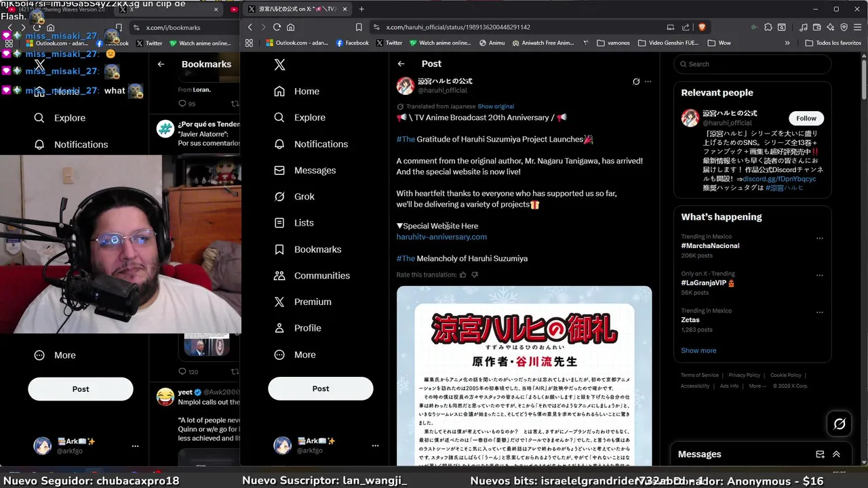The width and height of the screenshot is (868, 488).
Task: Open more options for the #MarchaNacional trend
Action: tap(820, 238)
